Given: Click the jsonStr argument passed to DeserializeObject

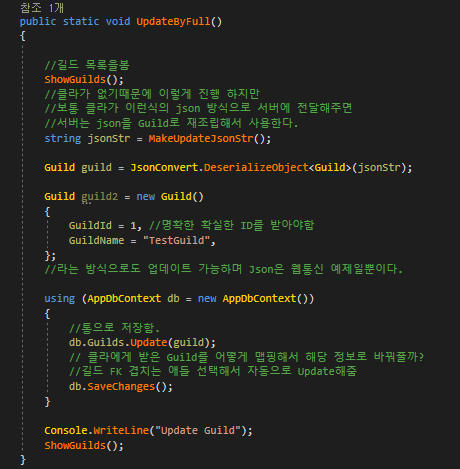Looking at the screenshot, I should (379, 167).
